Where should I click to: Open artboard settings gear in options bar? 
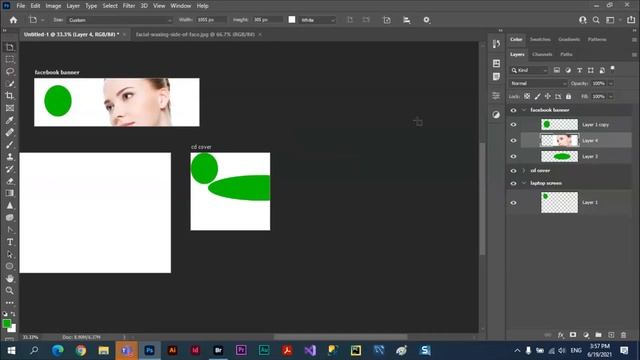pos(427,20)
